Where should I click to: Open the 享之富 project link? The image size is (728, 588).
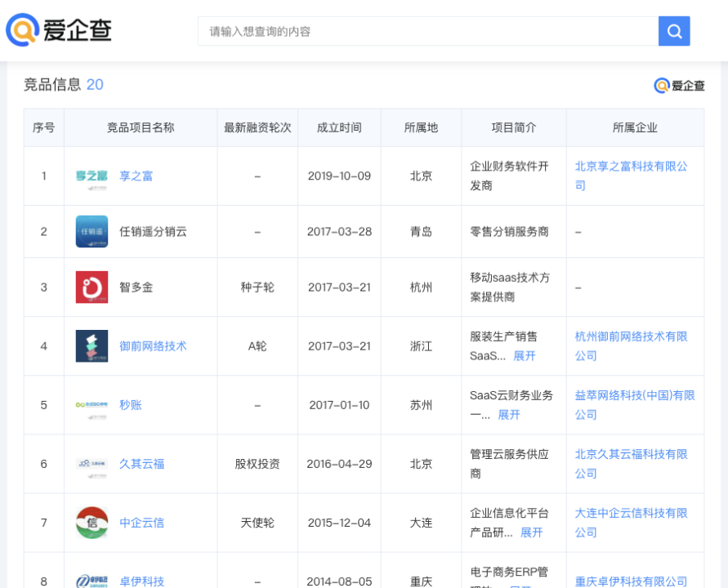point(136,176)
